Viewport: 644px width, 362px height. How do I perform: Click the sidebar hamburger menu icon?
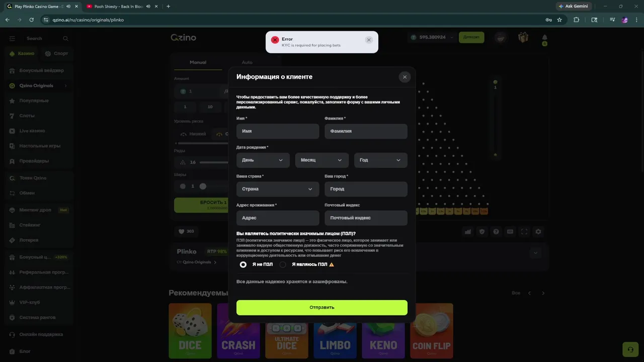pos(12,39)
